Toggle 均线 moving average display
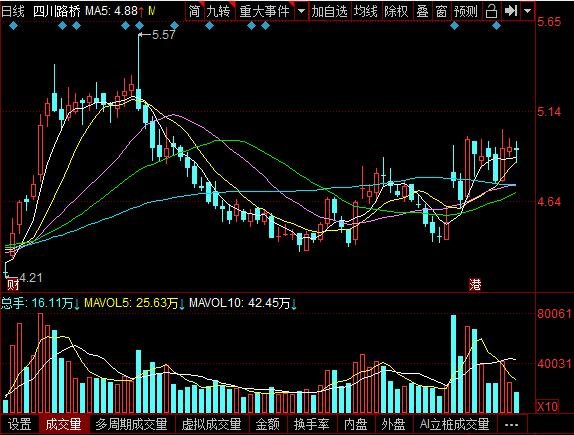Viewport: 574px width, 435px height. click(365, 11)
